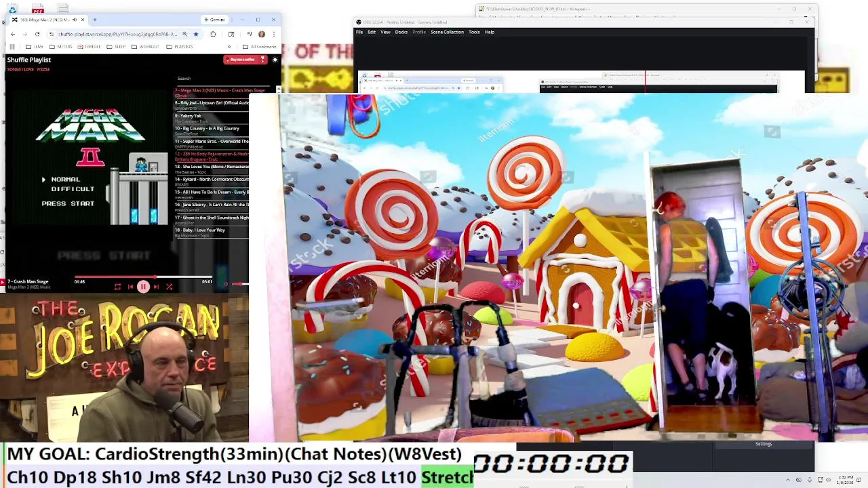Play Baby, I Love Your Way
Screen dimensions: 868x488
point(212,231)
